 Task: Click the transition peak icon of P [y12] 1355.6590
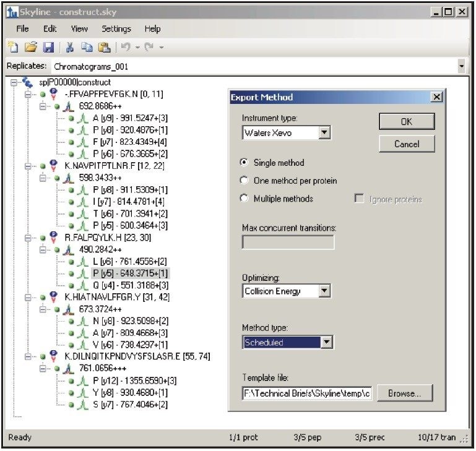tap(82, 380)
